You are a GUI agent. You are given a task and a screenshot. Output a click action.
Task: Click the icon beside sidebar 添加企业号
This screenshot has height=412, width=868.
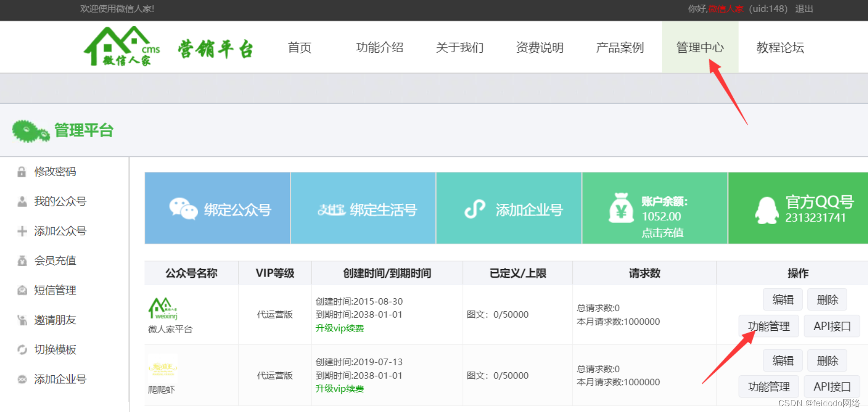(22, 379)
